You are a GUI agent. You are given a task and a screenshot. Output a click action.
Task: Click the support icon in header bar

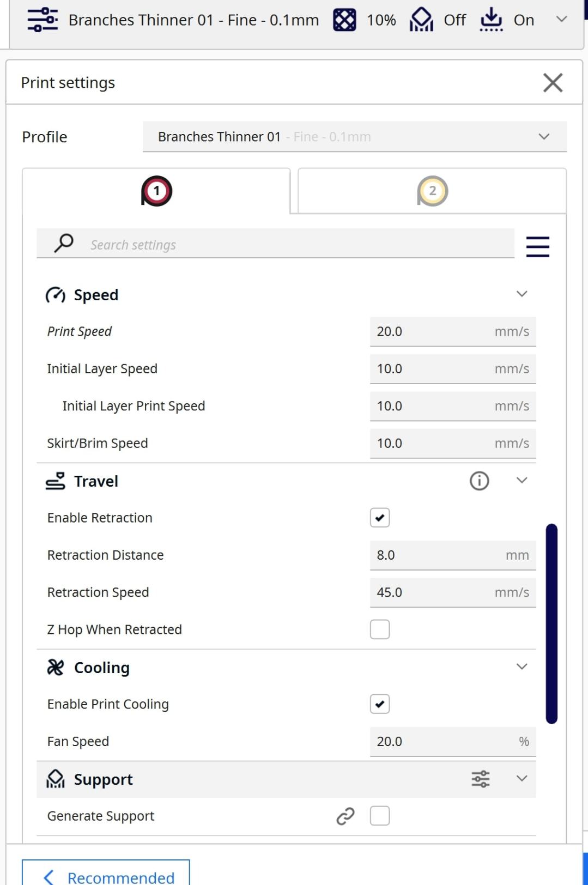pos(421,20)
